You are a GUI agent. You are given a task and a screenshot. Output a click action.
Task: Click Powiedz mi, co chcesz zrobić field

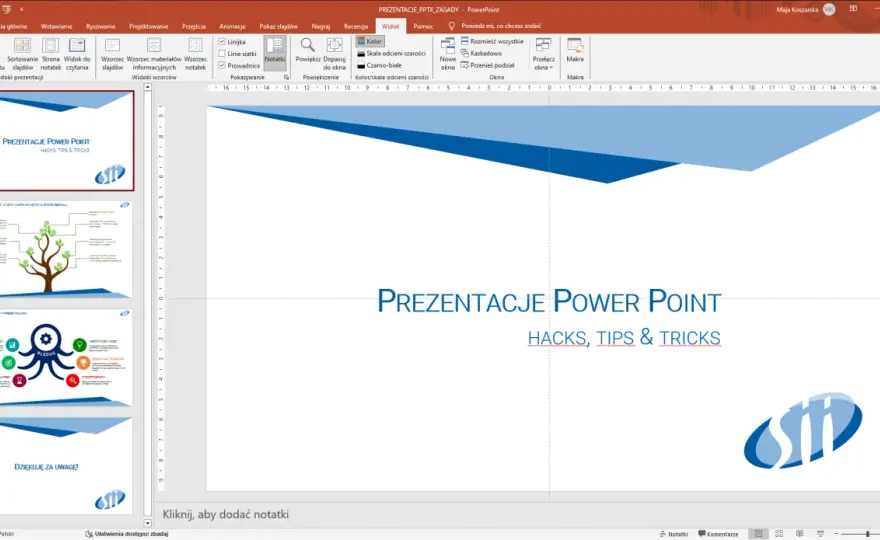click(x=501, y=26)
